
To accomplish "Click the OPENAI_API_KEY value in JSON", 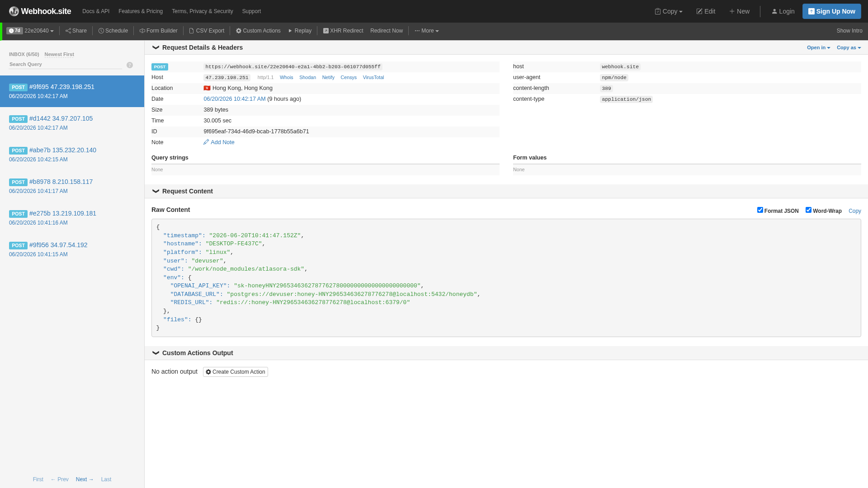I will click(327, 286).
